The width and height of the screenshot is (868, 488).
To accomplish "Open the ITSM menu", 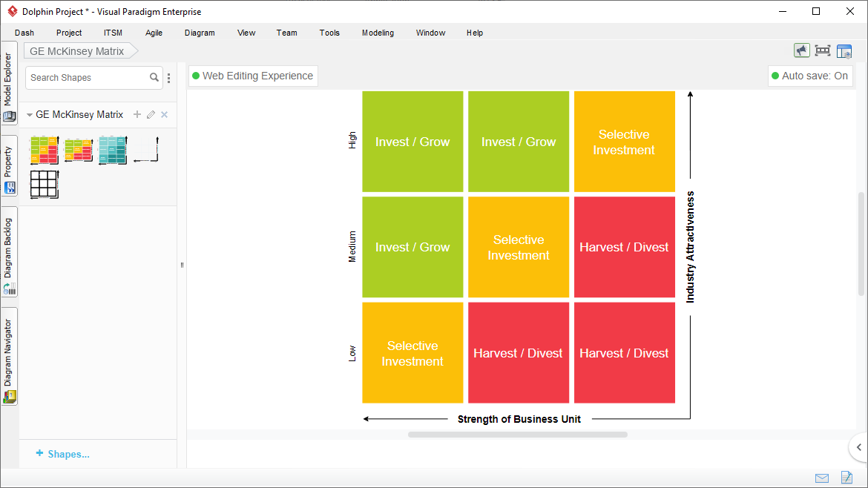I will point(113,33).
